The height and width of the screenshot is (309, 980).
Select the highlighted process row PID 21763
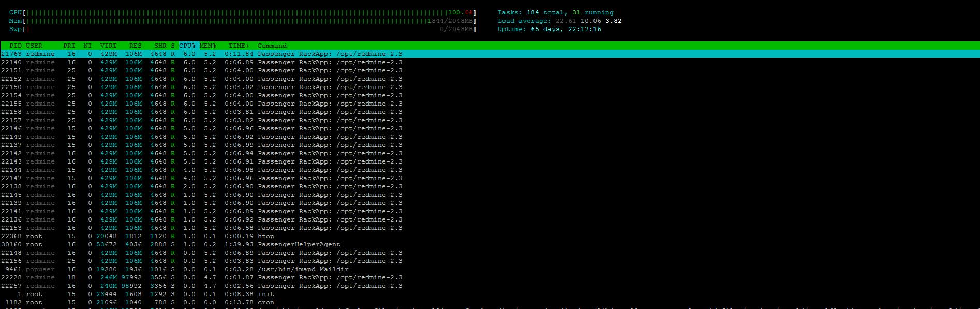coord(490,54)
